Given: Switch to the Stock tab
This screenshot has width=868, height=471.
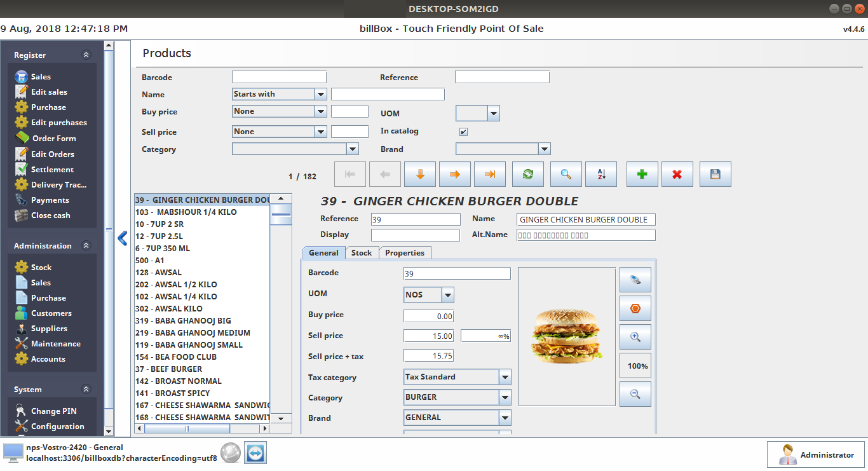Looking at the screenshot, I should click(362, 253).
